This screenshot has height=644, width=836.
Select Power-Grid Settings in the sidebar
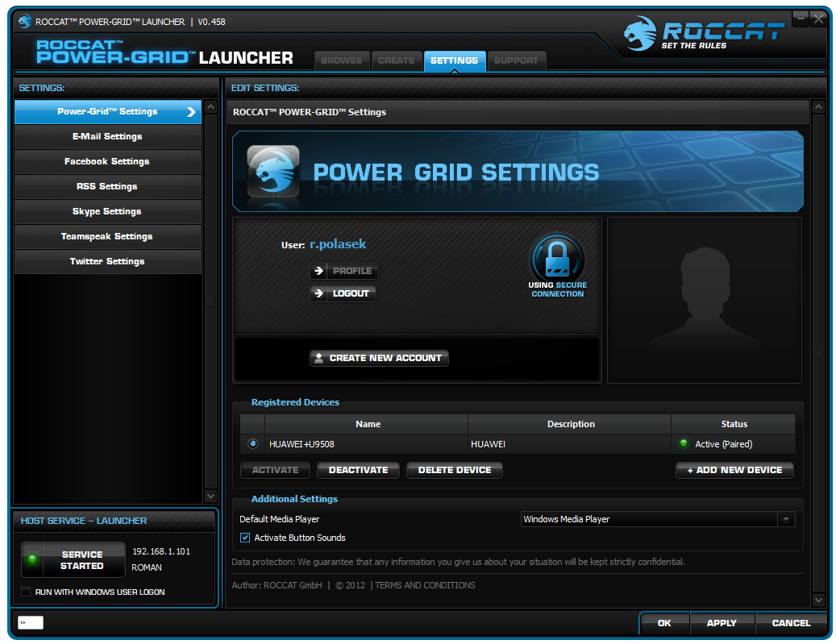tap(108, 112)
